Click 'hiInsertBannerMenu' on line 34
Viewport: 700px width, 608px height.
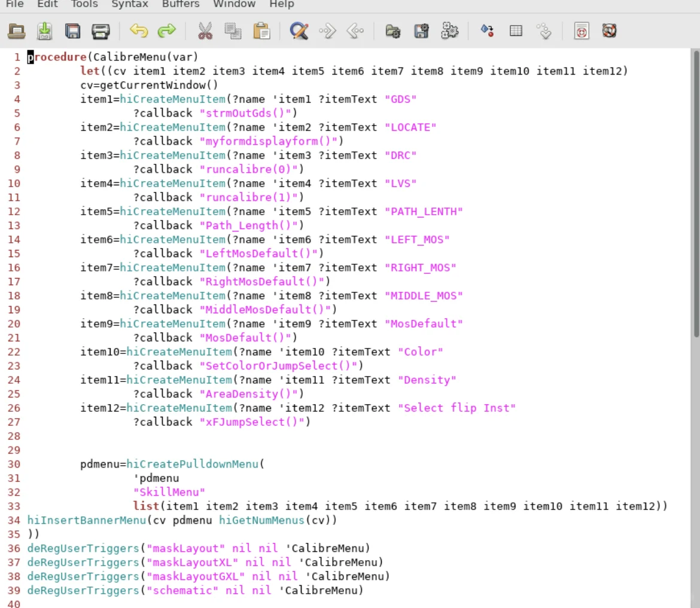click(87, 521)
